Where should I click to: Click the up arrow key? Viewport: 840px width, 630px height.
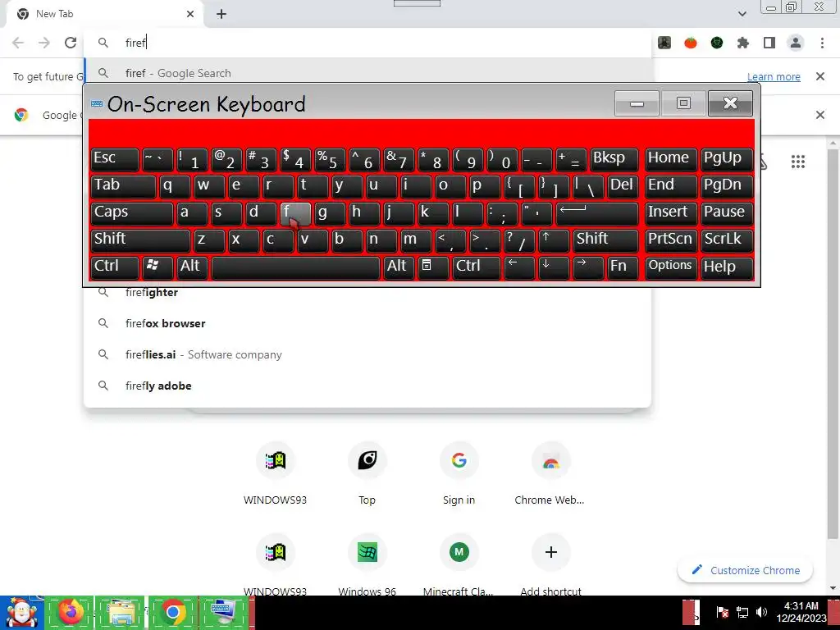(x=554, y=240)
